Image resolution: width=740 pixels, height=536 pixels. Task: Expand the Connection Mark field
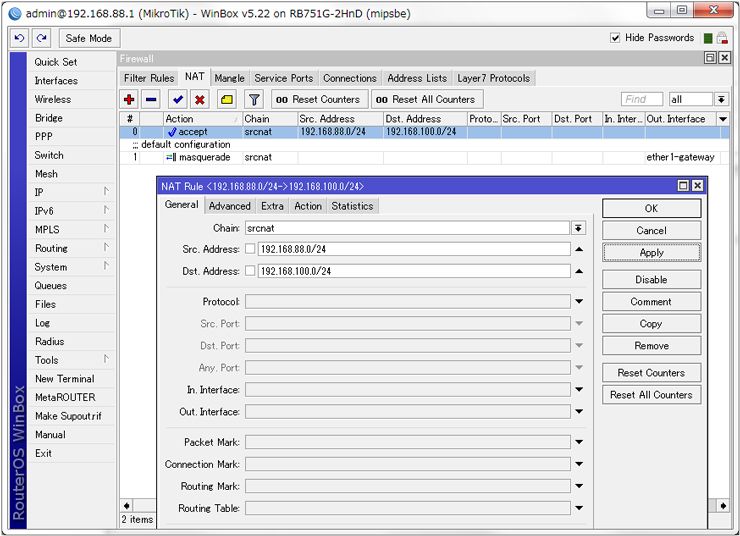[579, 464]
